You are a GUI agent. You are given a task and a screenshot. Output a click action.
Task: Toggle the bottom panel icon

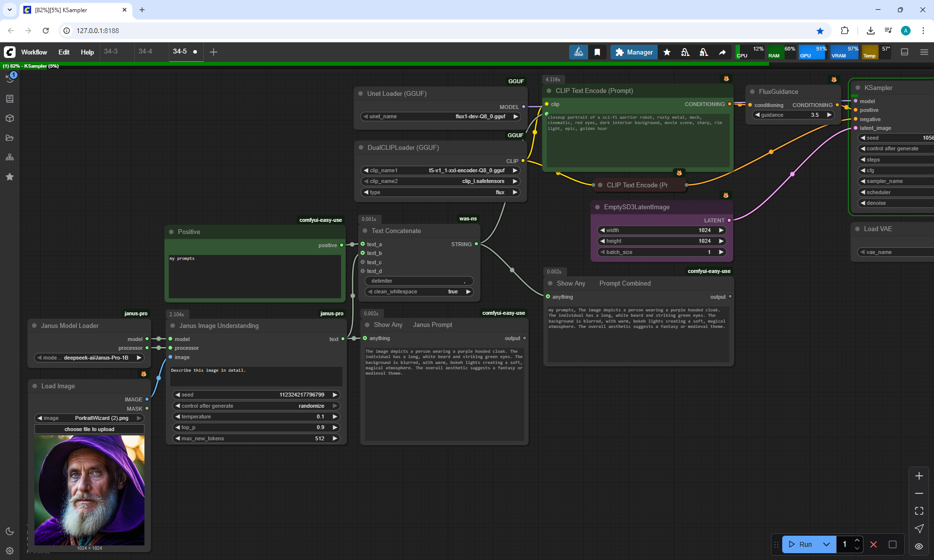pyautogui.click(x=904, y=52)
